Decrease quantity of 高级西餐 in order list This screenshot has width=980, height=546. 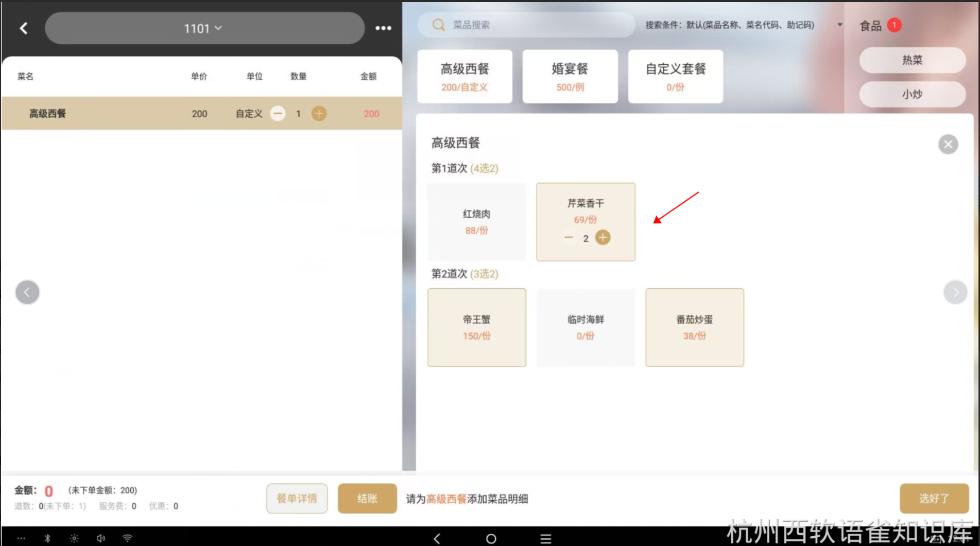[278, 114]
